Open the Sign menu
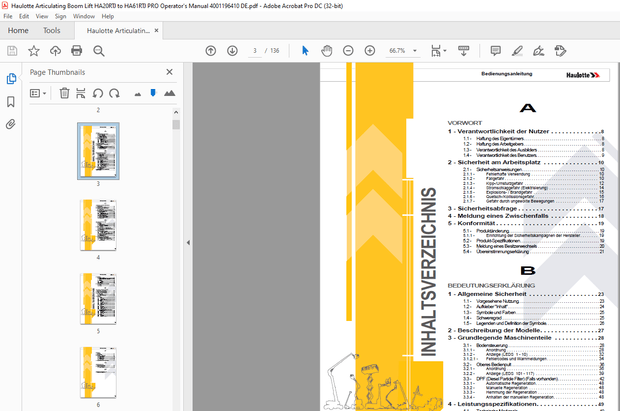This screenshot has width=620, height=411. tap(60, 16)
